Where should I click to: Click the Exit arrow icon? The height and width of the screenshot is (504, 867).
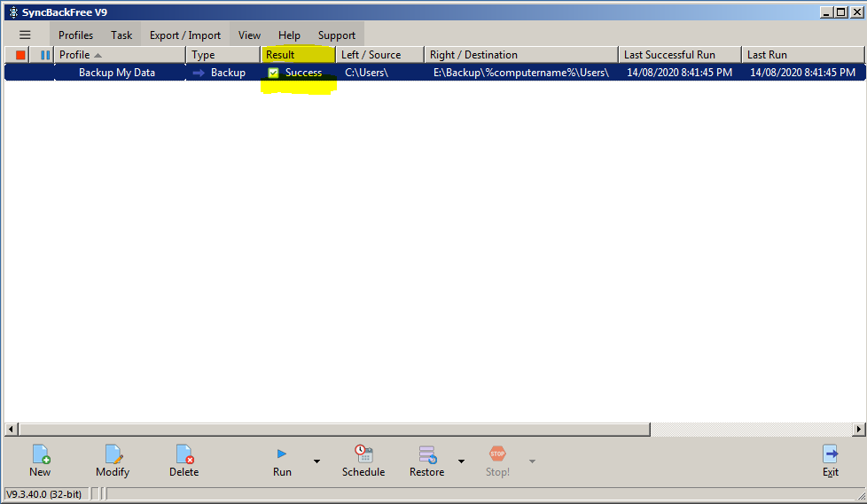[x=831, y=454]
